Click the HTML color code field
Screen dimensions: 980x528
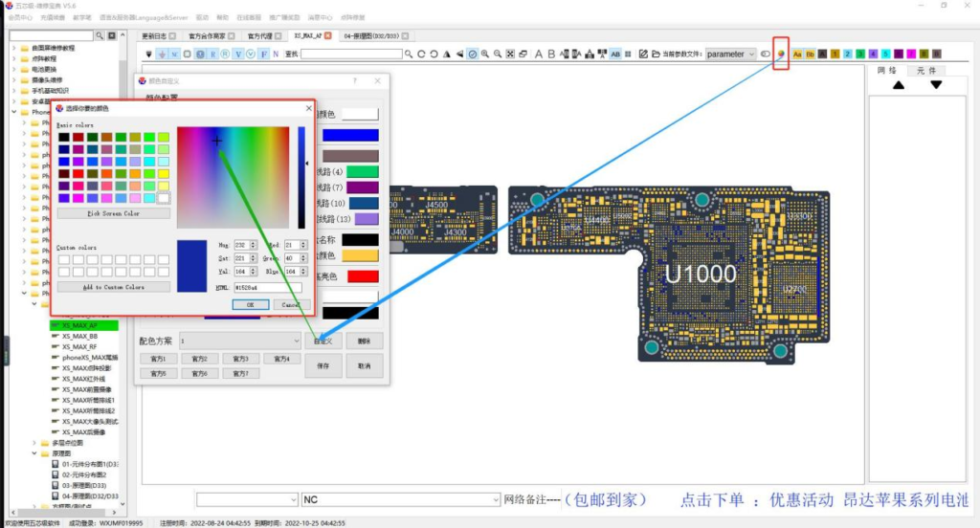click(x=268, y=287)
